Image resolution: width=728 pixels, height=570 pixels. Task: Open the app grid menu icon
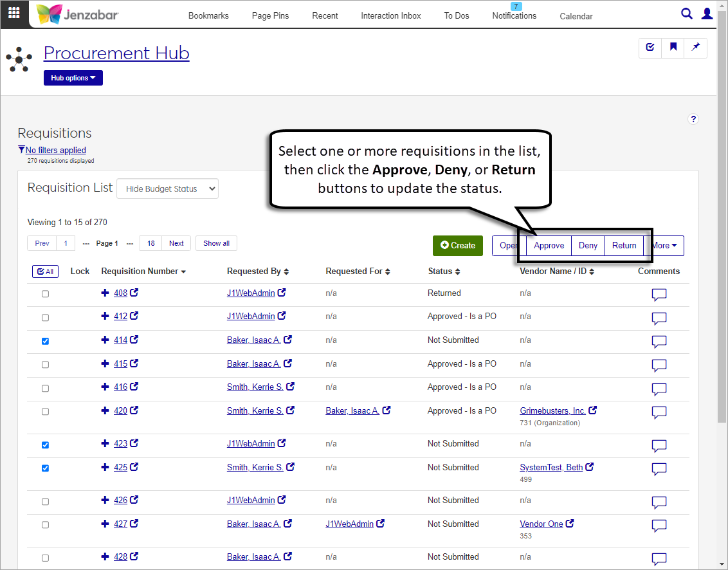coord(14,13)
